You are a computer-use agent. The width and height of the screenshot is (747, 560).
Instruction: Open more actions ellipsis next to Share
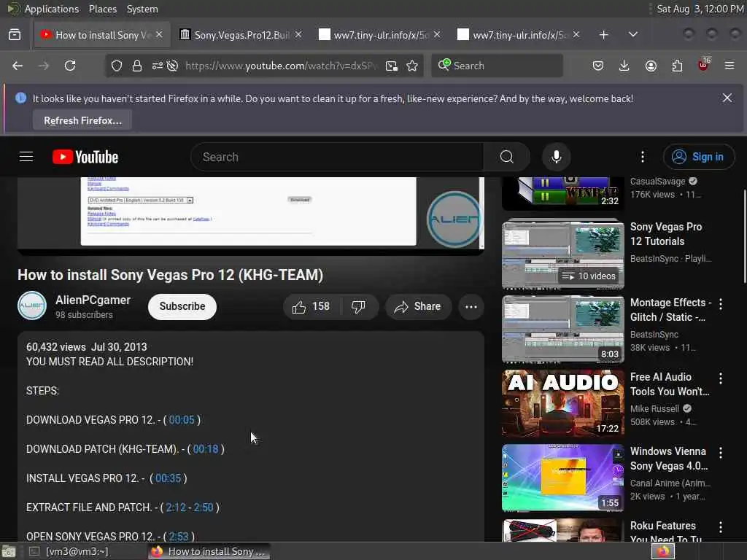[x=471, y=307]
